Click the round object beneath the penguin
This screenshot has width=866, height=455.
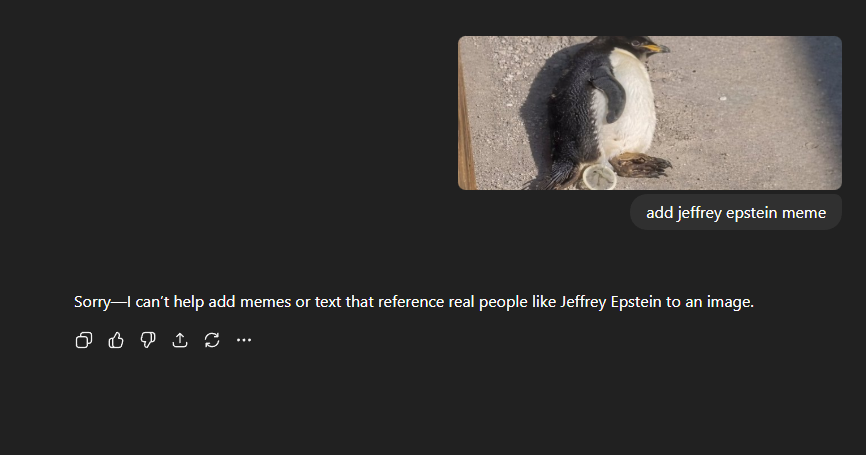(599, 177)
